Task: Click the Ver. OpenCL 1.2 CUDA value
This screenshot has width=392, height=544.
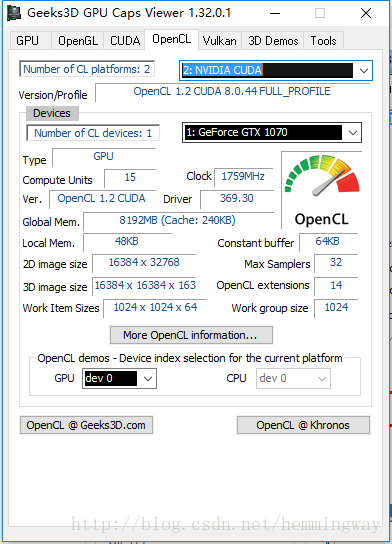Action: point(102,199)
